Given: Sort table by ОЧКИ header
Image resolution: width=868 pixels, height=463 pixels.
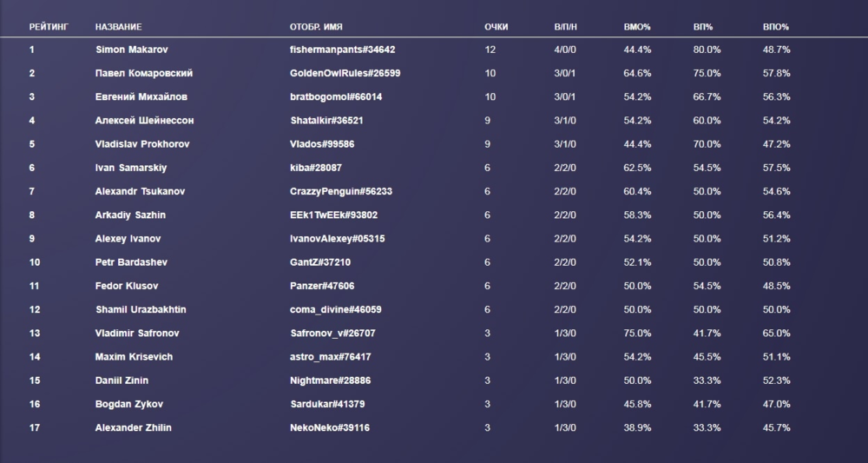Looking at the screenshot, I should pos(496,27).
